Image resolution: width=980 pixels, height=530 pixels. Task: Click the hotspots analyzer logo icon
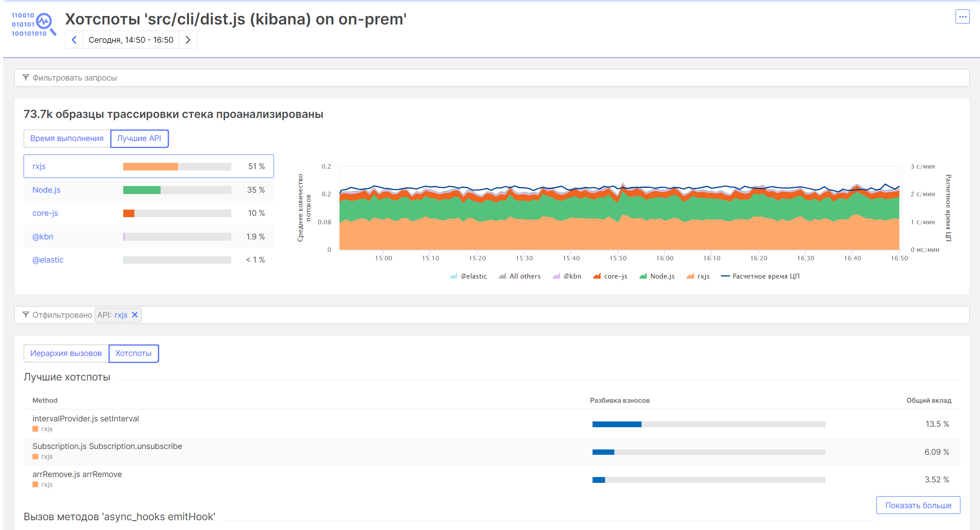click(x=34, y=24)
